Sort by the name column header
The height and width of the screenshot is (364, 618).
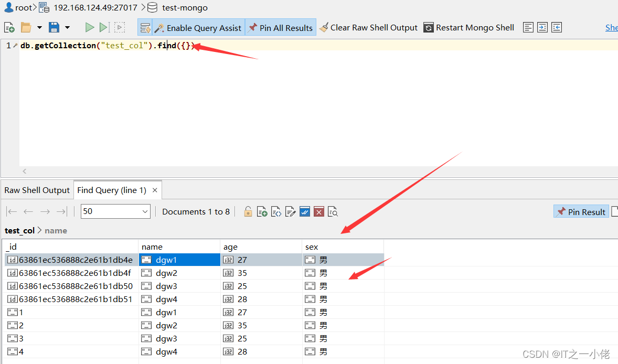pyautogui.click(x=179, y=247)
